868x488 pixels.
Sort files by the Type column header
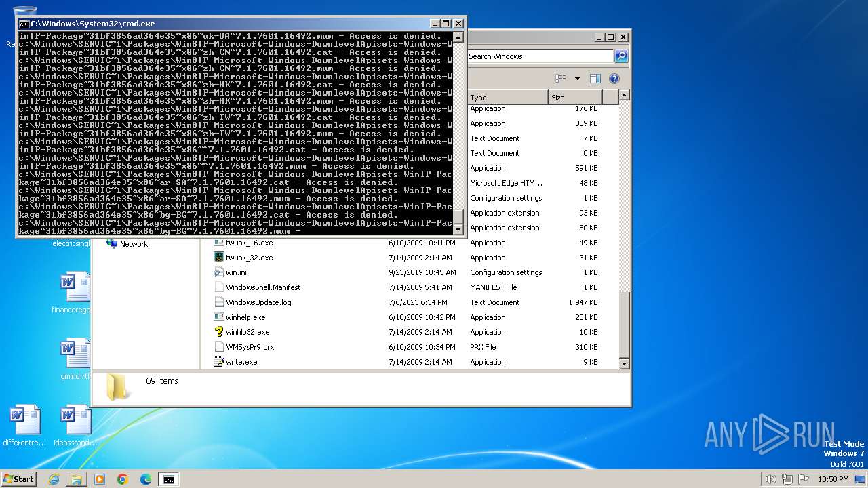click(x=507, y=98)
